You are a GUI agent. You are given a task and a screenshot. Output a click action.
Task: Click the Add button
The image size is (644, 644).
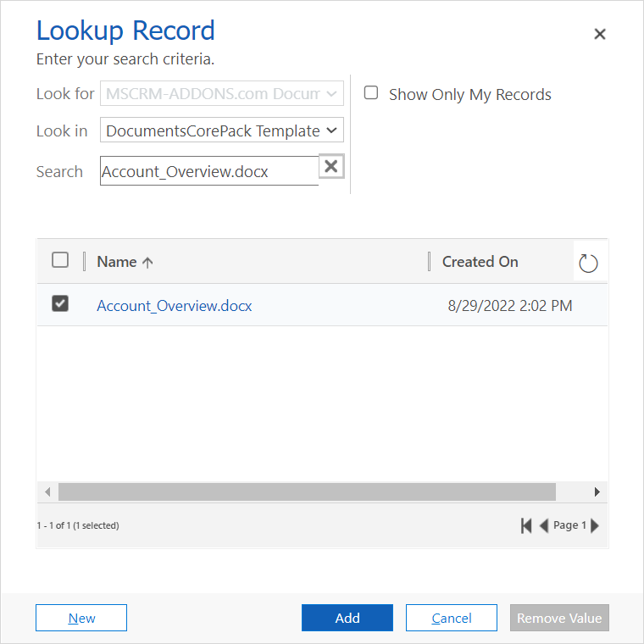point(347,618)
